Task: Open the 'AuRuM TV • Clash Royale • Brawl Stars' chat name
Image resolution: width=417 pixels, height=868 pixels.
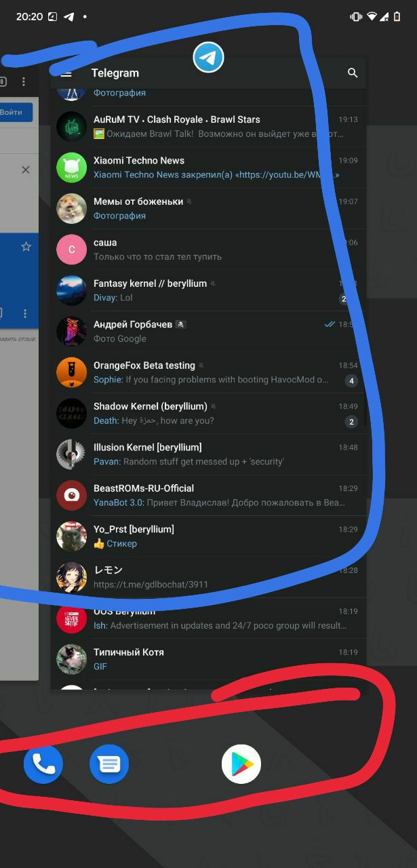Action: tap(177, 119)
